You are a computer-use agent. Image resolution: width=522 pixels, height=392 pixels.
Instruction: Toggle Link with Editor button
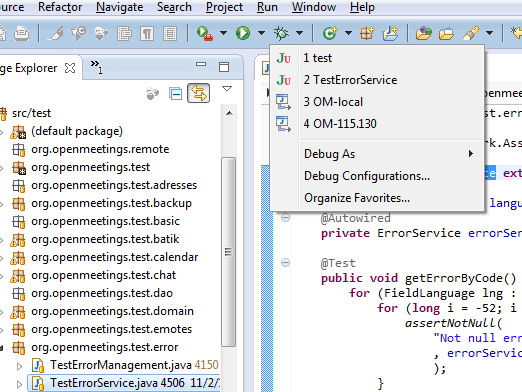199,93
